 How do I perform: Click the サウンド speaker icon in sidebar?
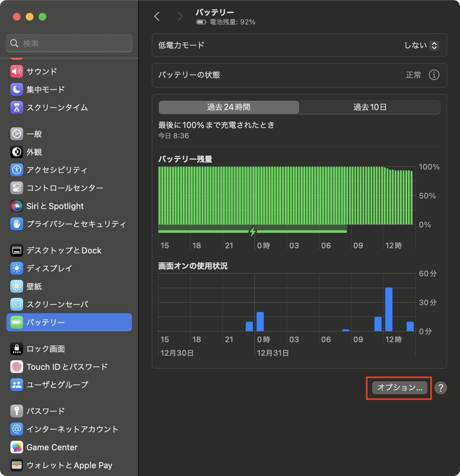(17, 71)
